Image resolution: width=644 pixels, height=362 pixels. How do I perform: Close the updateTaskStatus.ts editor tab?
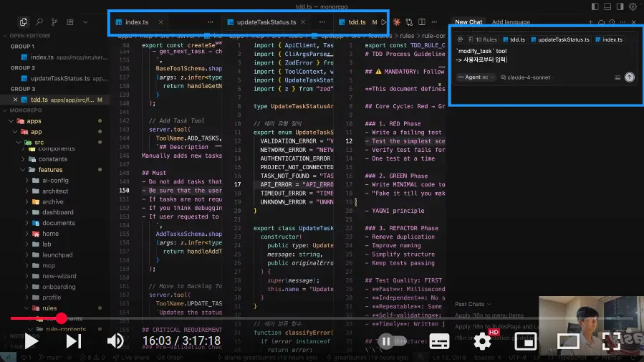303,22
